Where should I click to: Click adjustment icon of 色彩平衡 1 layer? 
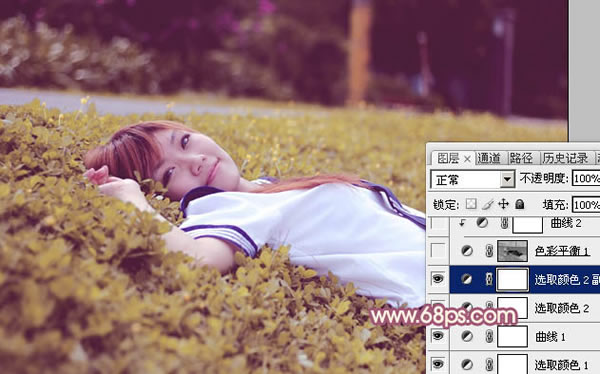pyautogui.click(x=466, y=251)
